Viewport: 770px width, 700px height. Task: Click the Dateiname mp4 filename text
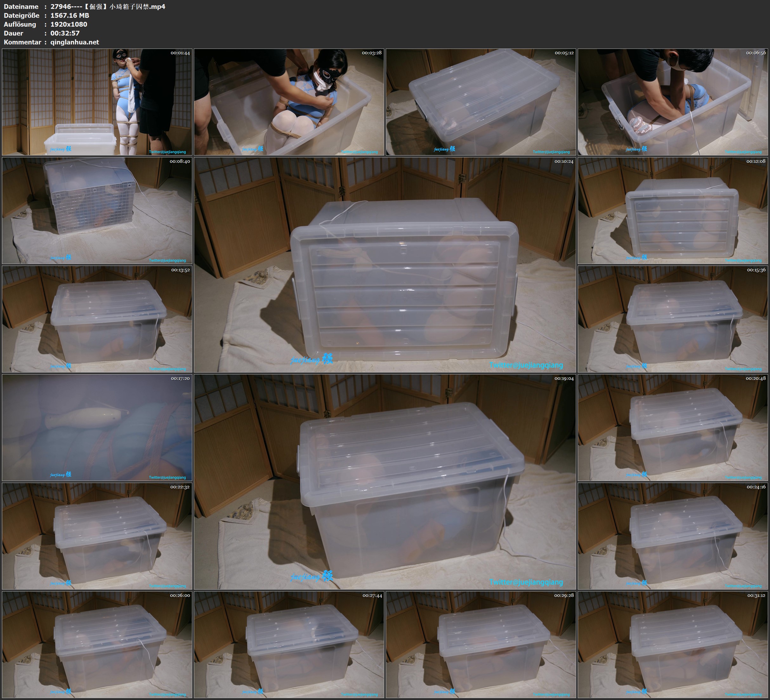click(x=108, y=6)
